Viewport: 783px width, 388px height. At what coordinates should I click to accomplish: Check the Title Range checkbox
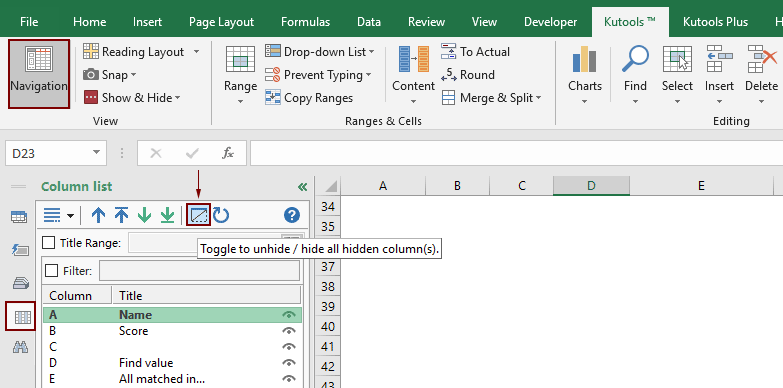coord(48,243)
